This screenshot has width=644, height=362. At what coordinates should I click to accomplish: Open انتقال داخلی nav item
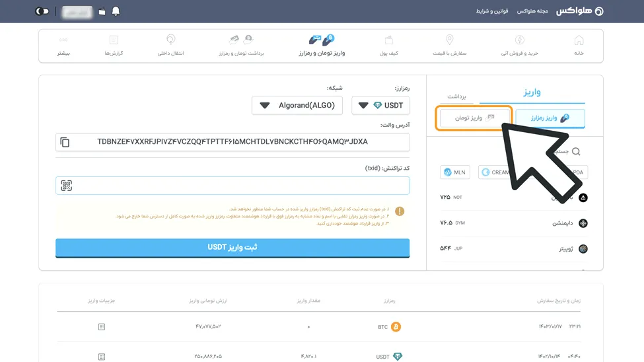tap(170, 45)
